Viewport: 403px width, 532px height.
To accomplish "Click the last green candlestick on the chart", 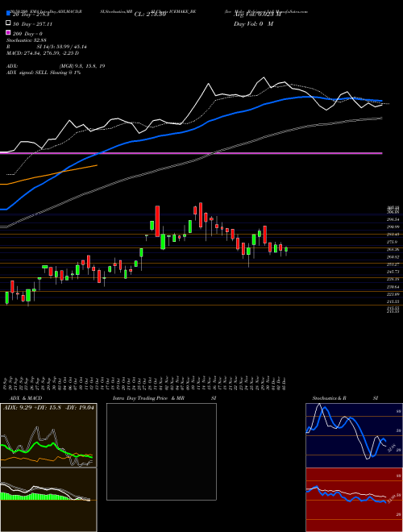I will [x=286, y=249].
